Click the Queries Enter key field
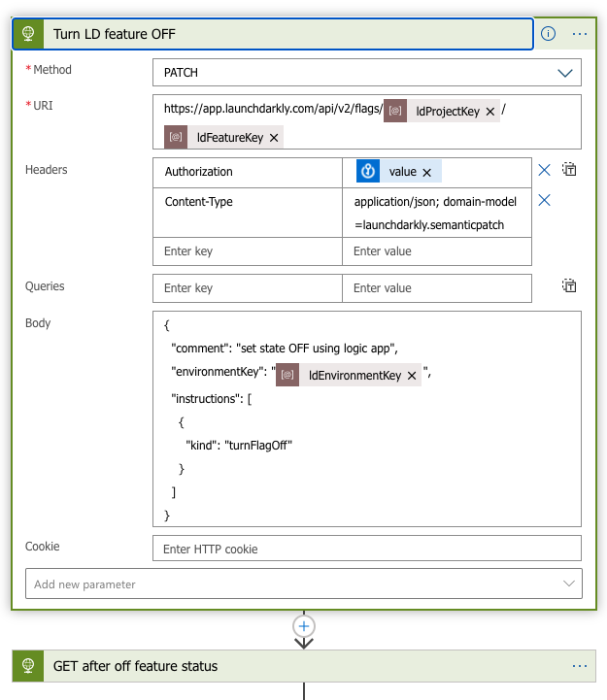 (x=248, y=288)
